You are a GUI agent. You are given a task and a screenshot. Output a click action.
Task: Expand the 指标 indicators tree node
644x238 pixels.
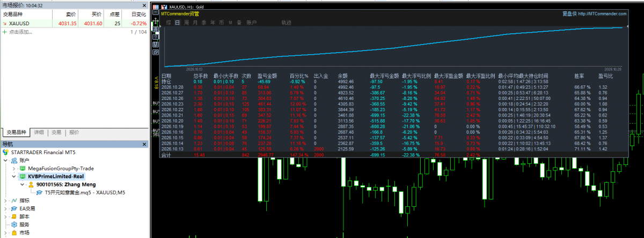point(5,200)
